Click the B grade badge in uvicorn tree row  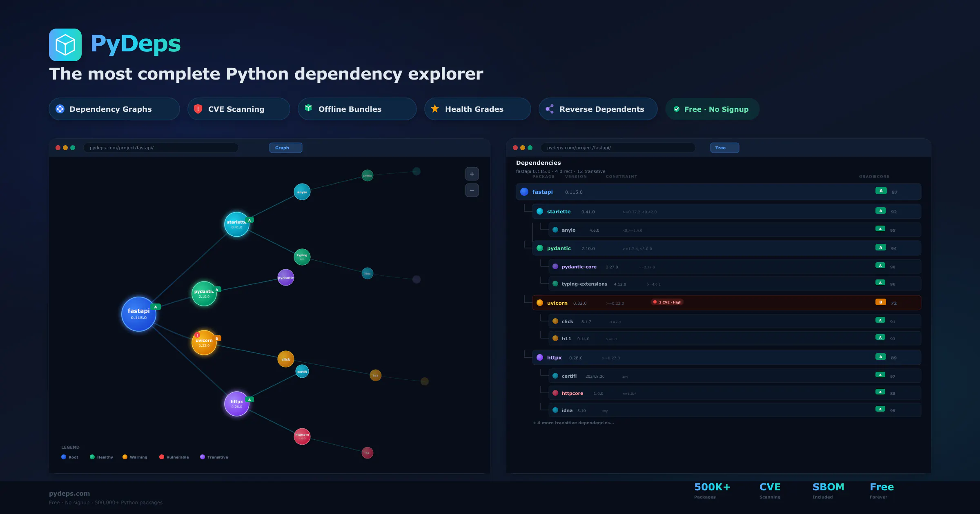click(881, 302)
